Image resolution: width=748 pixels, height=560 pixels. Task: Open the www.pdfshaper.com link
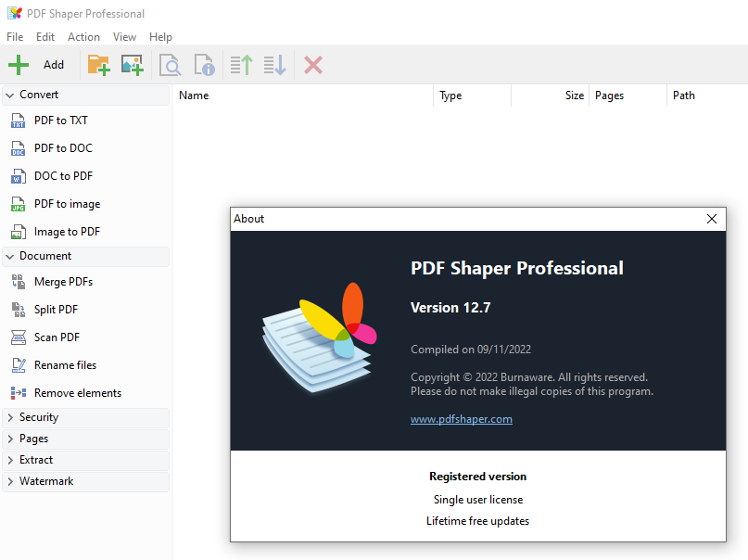pyautogui.click(x=462, y=419)
